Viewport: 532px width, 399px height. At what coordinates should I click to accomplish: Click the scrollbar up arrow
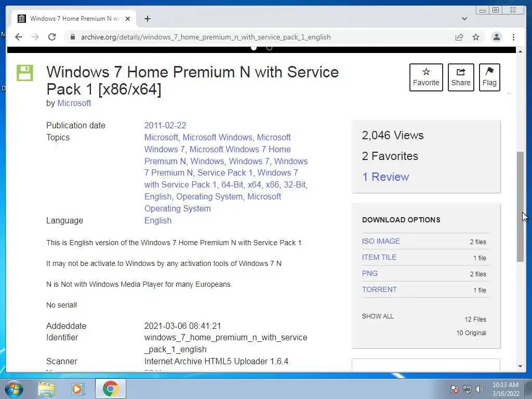click(520, 51)
